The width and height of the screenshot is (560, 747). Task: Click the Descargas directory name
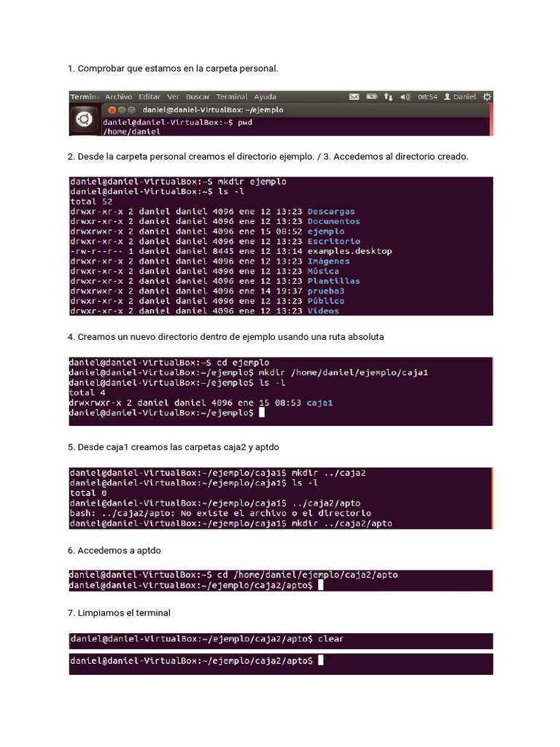(x=331, y=212)
